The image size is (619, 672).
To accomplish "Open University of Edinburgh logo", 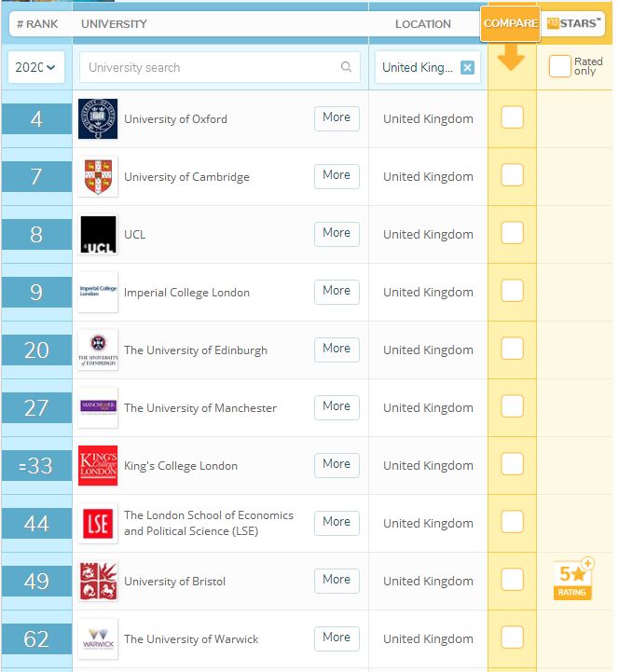I will coord(98,350).
